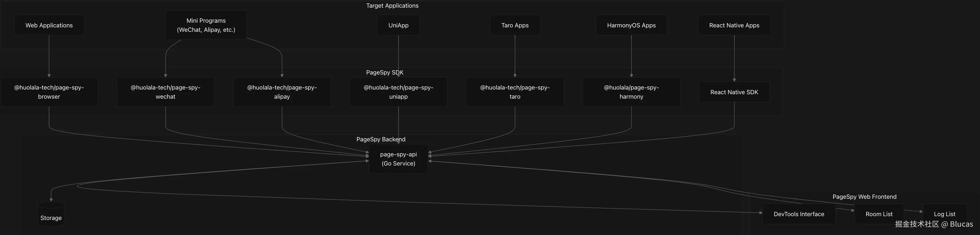Viewport: 980px width, 235px height.
Task: Click the Web Applications node
Action: pos(49,25)
